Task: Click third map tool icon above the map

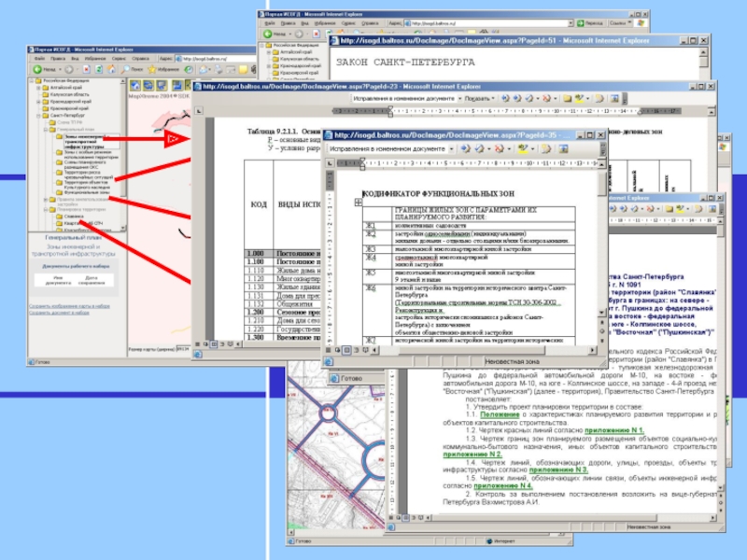Action: point(162,85)
